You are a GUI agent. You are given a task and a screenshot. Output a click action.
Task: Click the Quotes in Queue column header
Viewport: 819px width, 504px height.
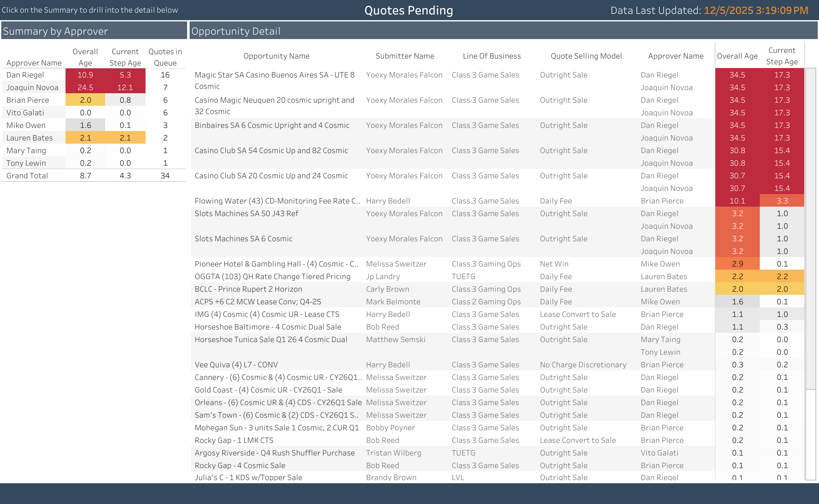tap(165, 57)
